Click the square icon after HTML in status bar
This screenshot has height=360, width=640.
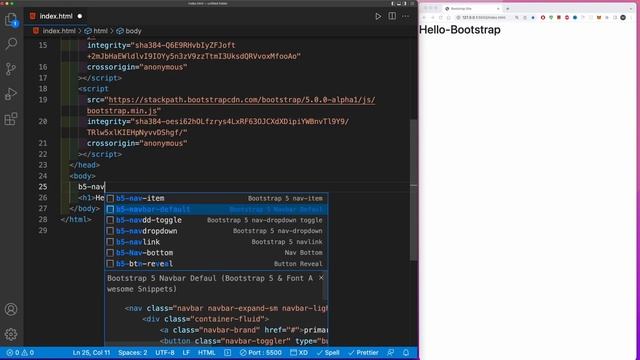point(227,353)
